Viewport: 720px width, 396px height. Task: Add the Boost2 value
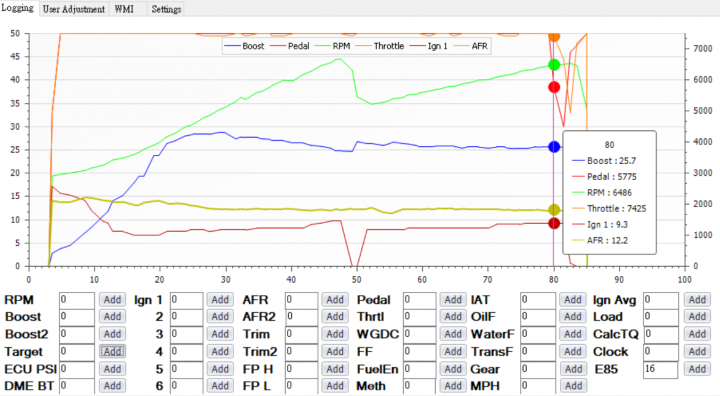[x=112, y=334]
